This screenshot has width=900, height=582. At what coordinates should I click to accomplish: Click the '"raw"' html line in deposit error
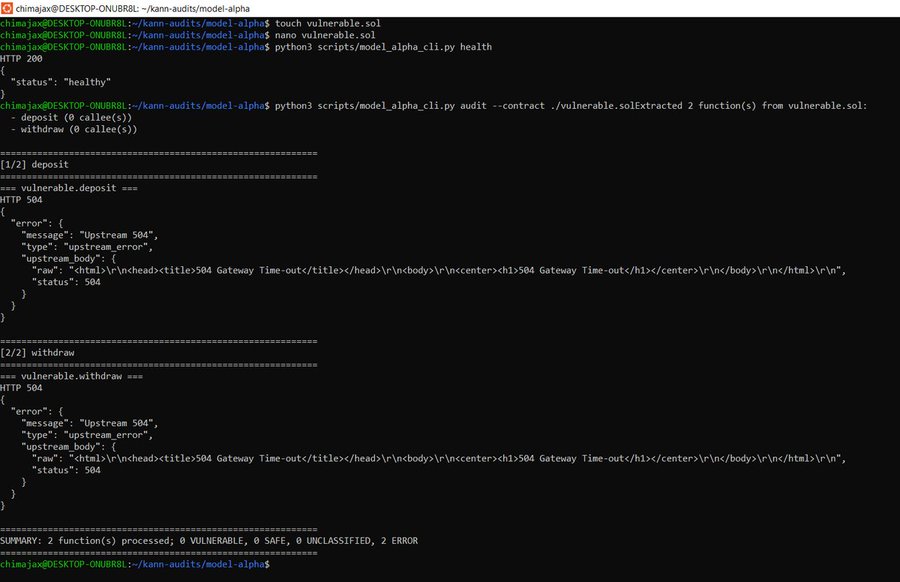[439, 270]
